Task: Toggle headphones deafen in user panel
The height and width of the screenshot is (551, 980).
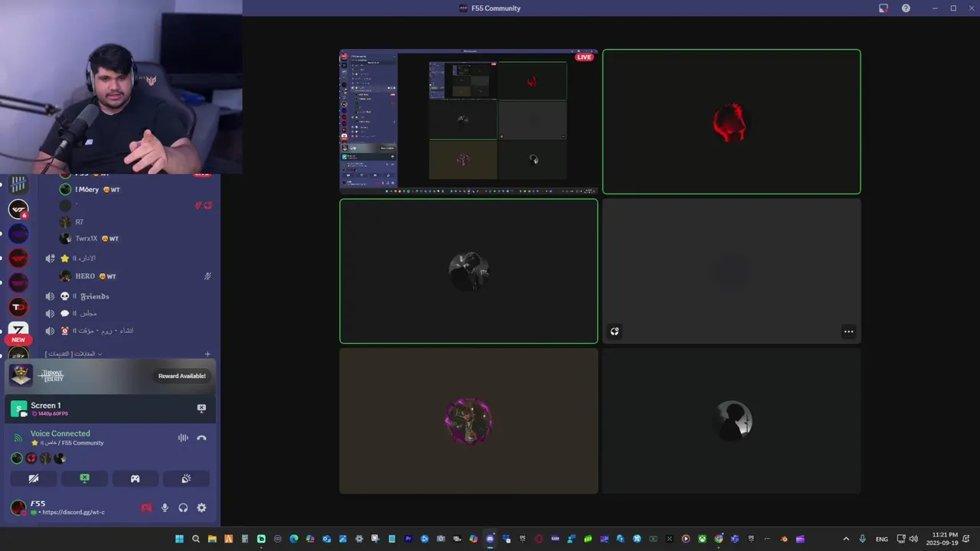Action: point(183,507)
